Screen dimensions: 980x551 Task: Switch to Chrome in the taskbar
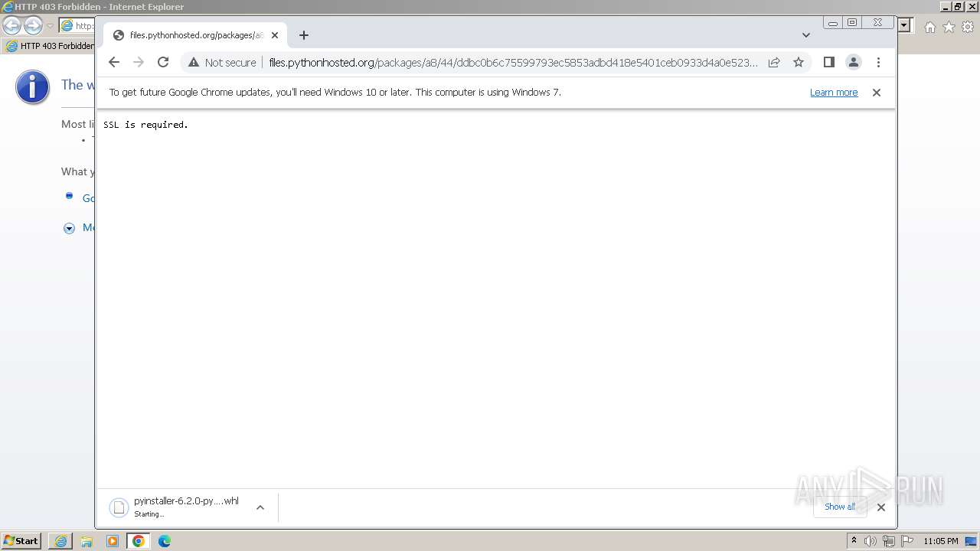coord(139,541)
